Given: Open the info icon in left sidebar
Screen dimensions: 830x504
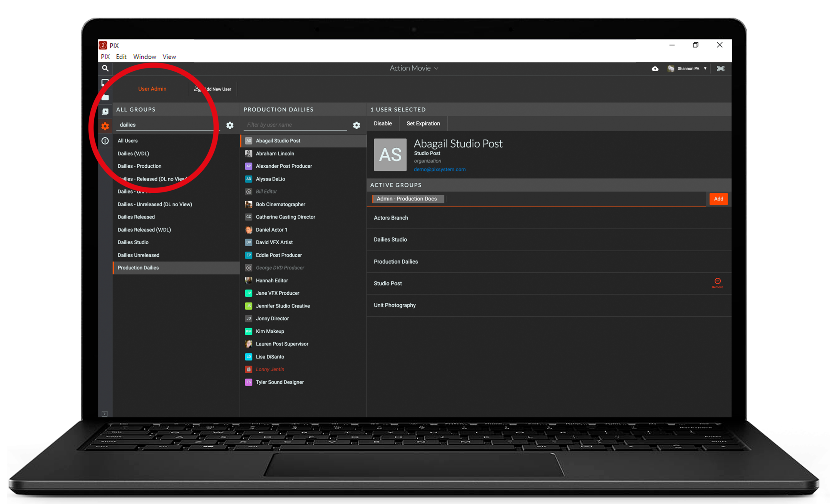Looking at the screenshot, I should pyautogui.click(x=105, y=141).
